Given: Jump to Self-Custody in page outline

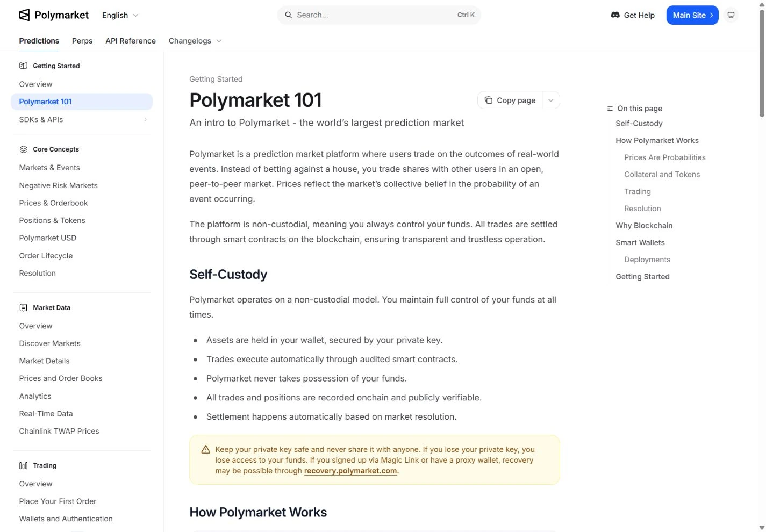Looking at the screenshot, I should coord(639,124).
